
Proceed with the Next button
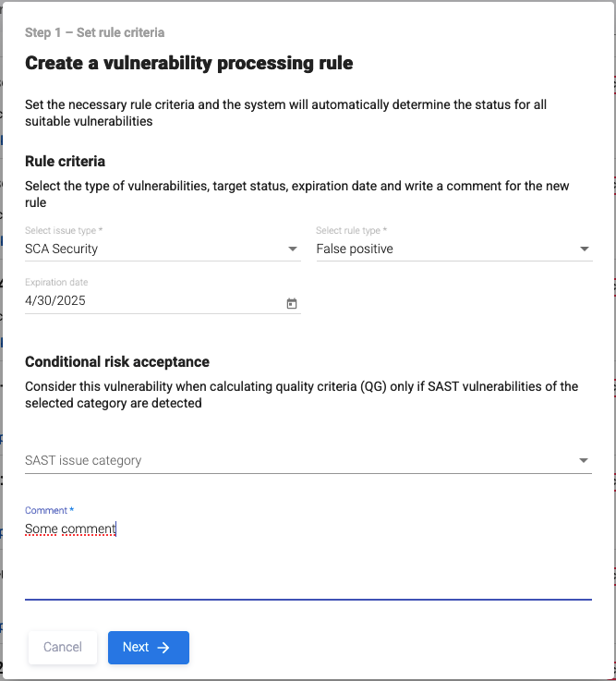[148, 648]
